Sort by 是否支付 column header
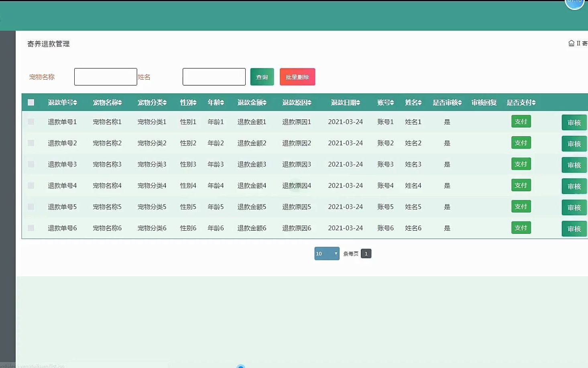The width and height of the screenshot is (588, 368). pyautogui.click(x=521, y=102)
